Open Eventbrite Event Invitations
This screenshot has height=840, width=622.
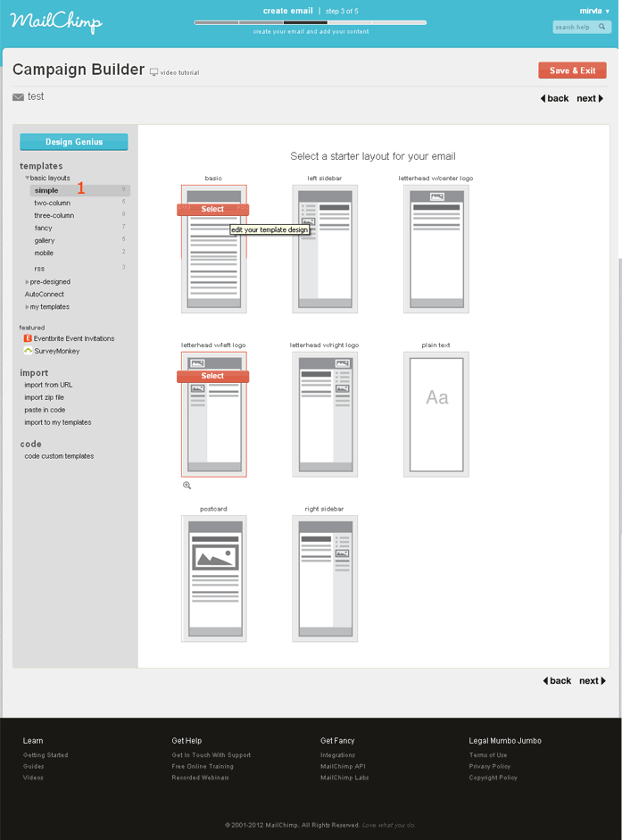click(x=74, y=338)
